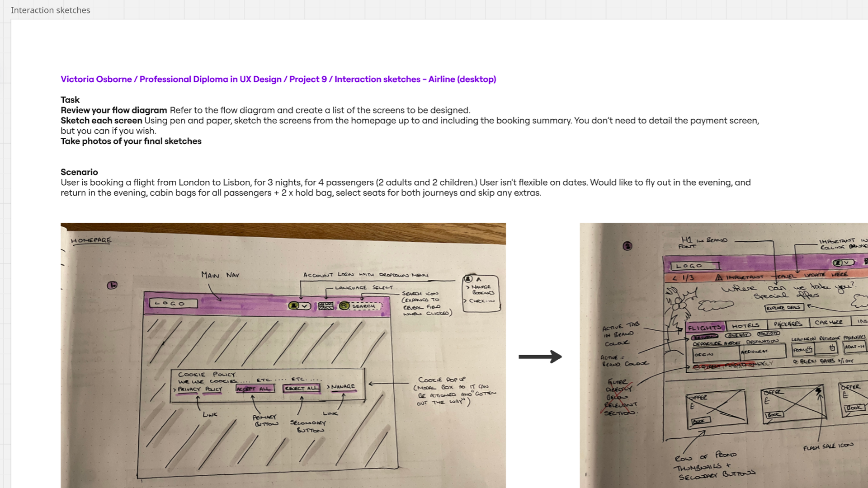Click the sketched UK flag language icon
Screen dimensions: 868x488
325,306
